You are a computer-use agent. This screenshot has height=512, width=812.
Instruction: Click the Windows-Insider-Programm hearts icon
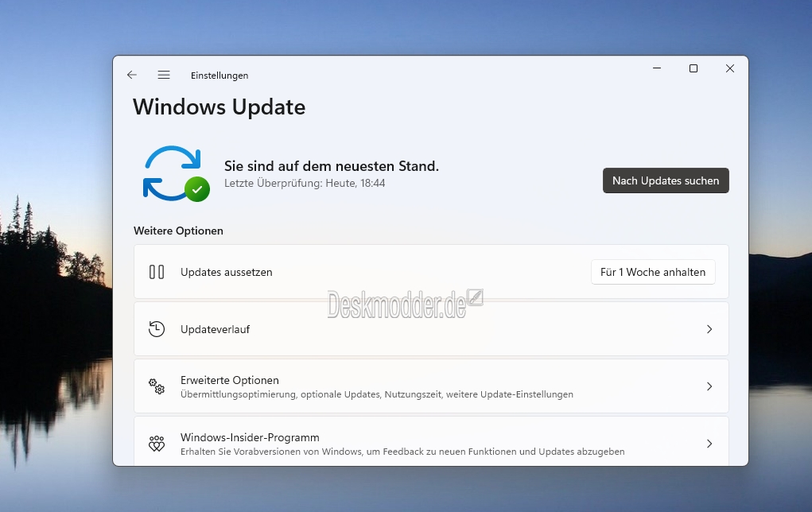157,444
